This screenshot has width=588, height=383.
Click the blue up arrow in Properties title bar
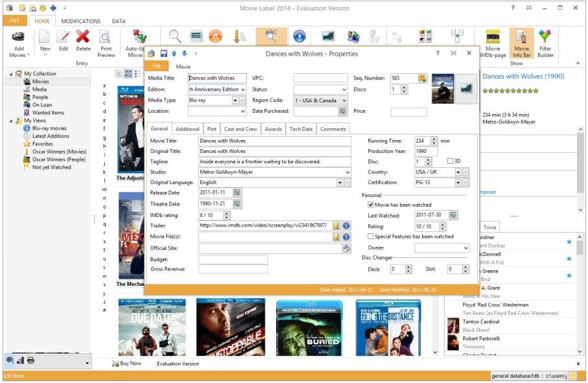pos(174,54)
